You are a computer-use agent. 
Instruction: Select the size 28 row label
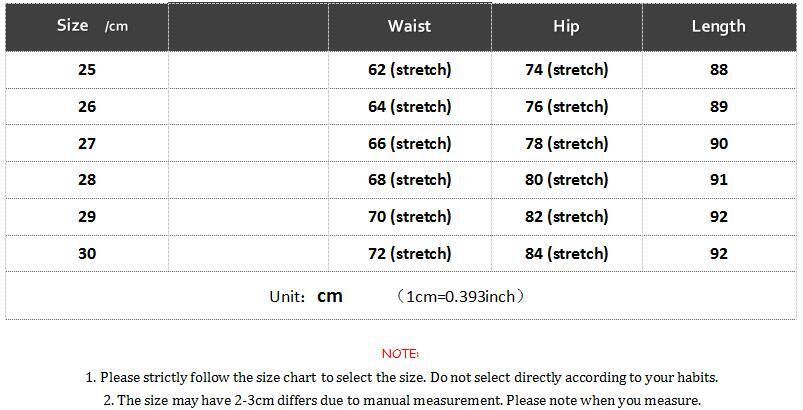87,180
